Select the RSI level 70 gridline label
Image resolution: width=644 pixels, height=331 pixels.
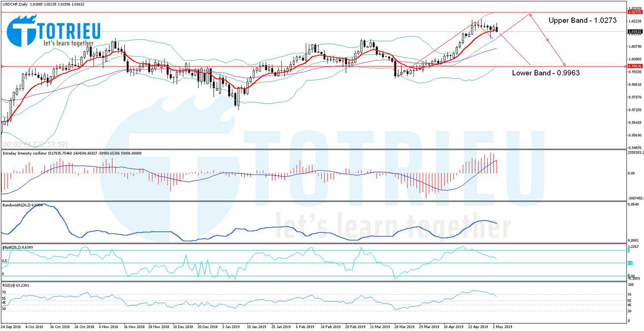4,291
